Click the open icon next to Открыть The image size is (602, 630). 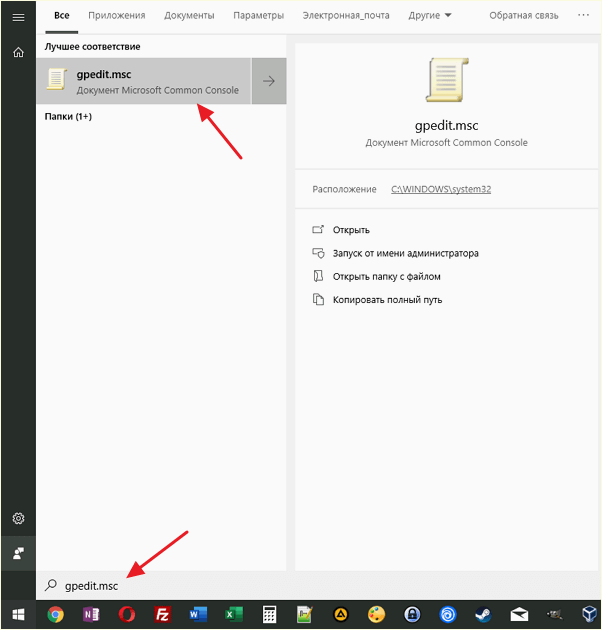[318, 229]
